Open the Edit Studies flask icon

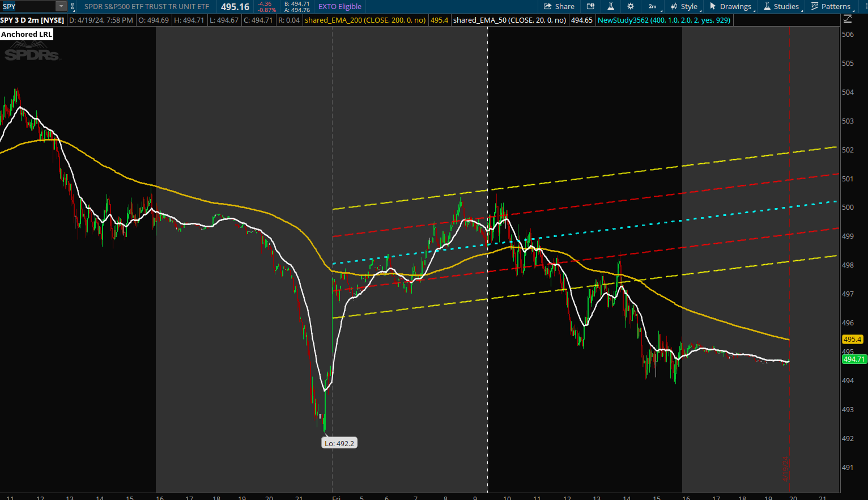tap(611, 7)
